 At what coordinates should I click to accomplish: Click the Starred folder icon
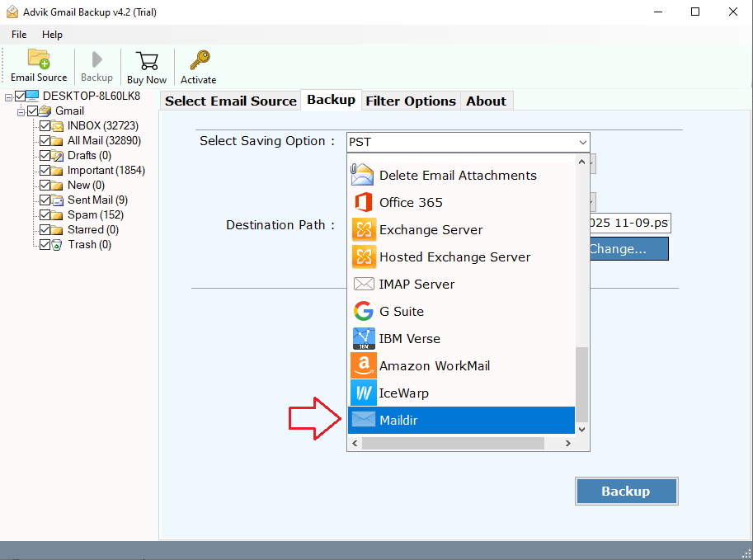coord(58,230)
